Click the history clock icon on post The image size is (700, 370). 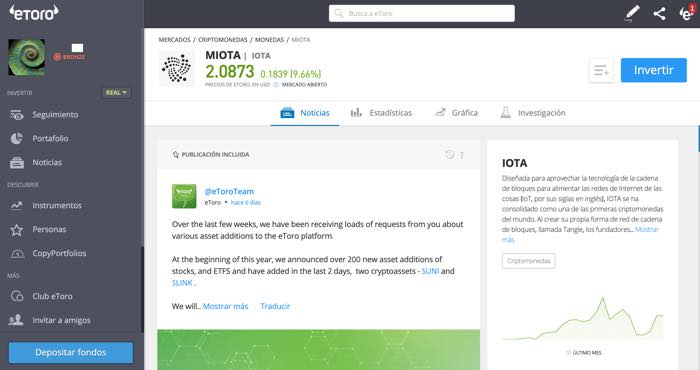coord(450,154)
